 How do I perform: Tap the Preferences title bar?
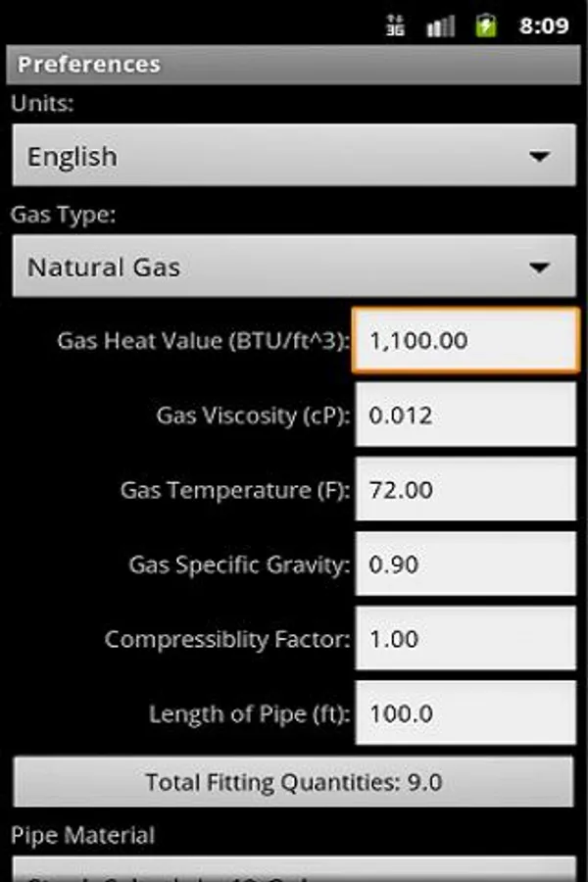pyautogui.click(x=293, y=65)
